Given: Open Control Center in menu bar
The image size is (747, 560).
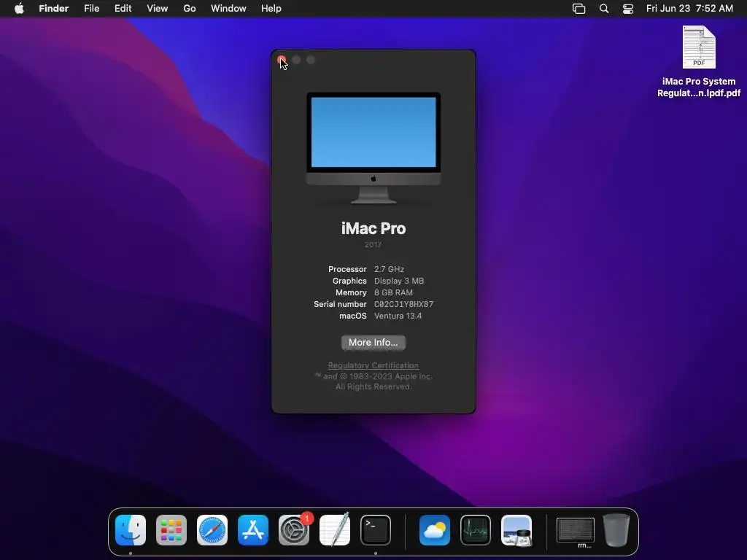Looking at the screenshot, I should [628, 9].
